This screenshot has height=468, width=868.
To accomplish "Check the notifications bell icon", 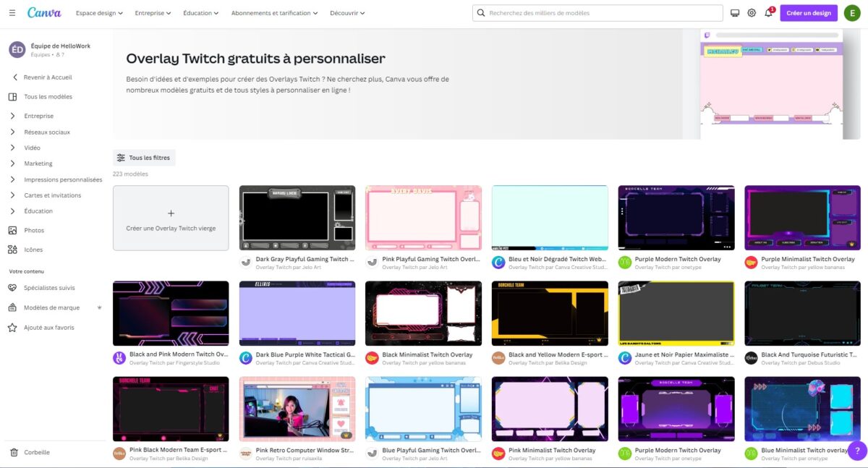I will (x=769, y=12).
